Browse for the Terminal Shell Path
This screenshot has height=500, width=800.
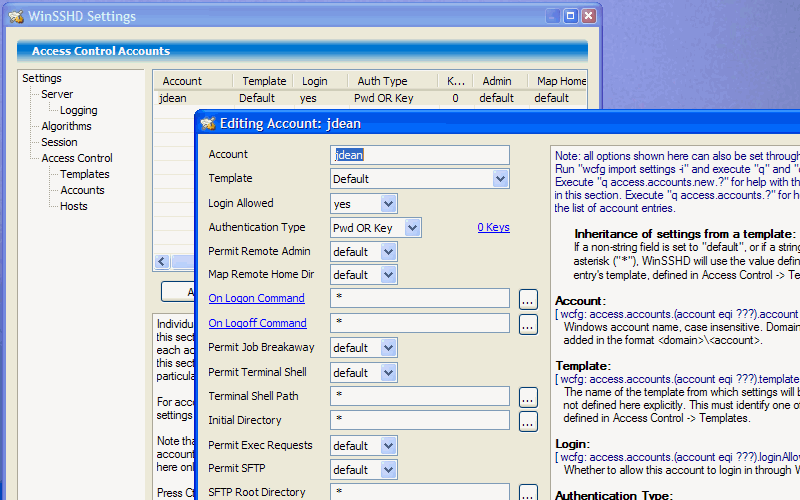pyautogui.click(x=528, y=397)
